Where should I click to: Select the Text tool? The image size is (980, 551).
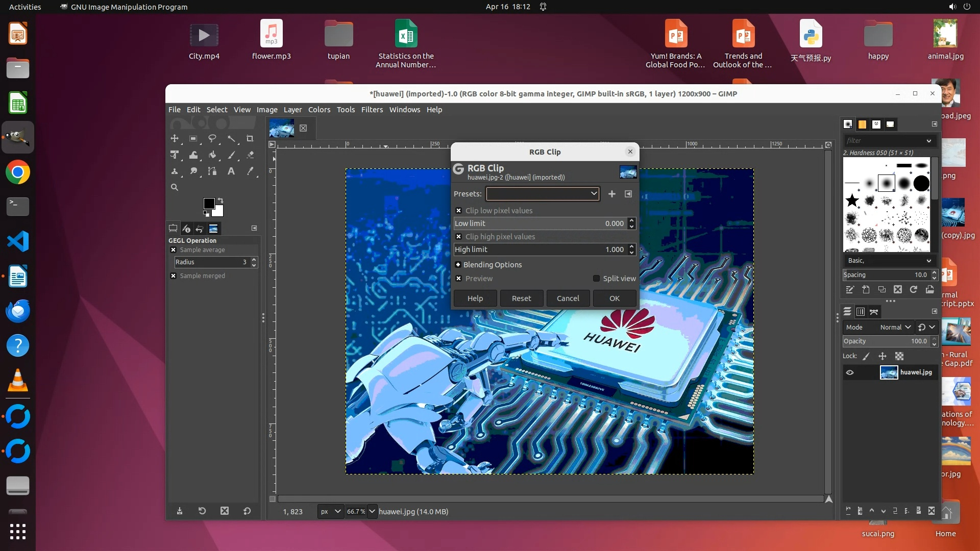point(231,171)
